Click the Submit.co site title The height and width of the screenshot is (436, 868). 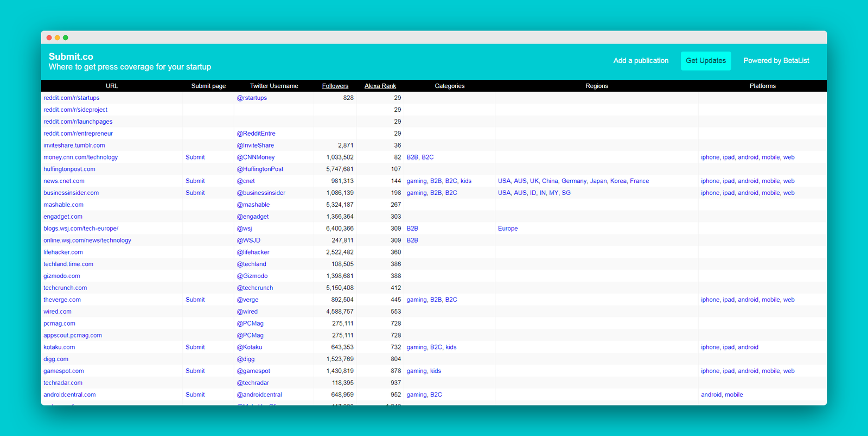[x=71, y=56]
